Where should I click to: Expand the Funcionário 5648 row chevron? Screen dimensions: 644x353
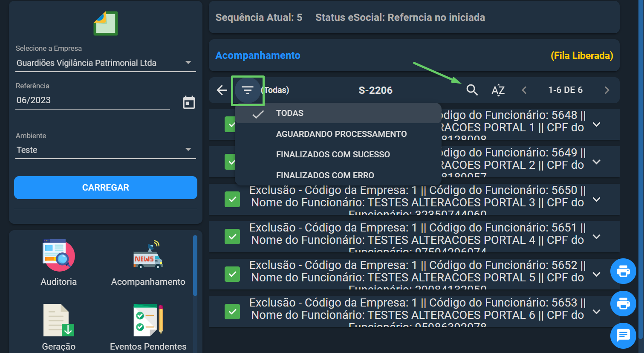(x=597, y=124)
